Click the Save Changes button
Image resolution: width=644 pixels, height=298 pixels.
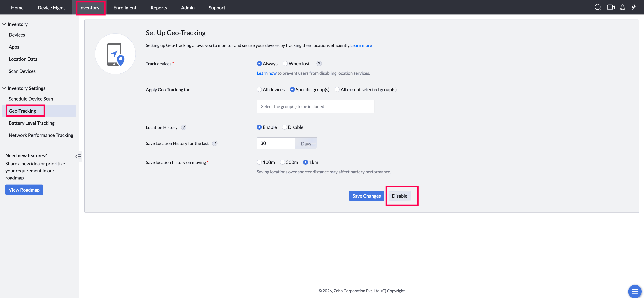[367, 196]
